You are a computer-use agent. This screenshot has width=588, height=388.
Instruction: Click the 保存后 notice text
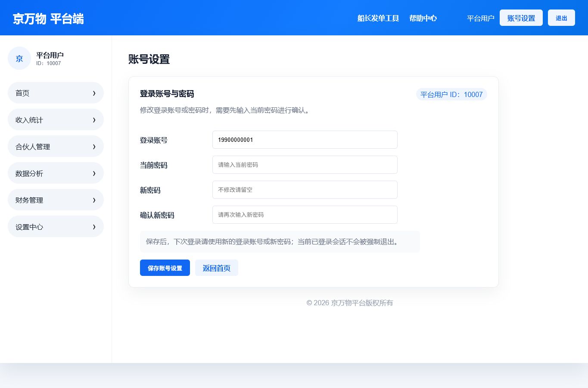coord(274,241)
